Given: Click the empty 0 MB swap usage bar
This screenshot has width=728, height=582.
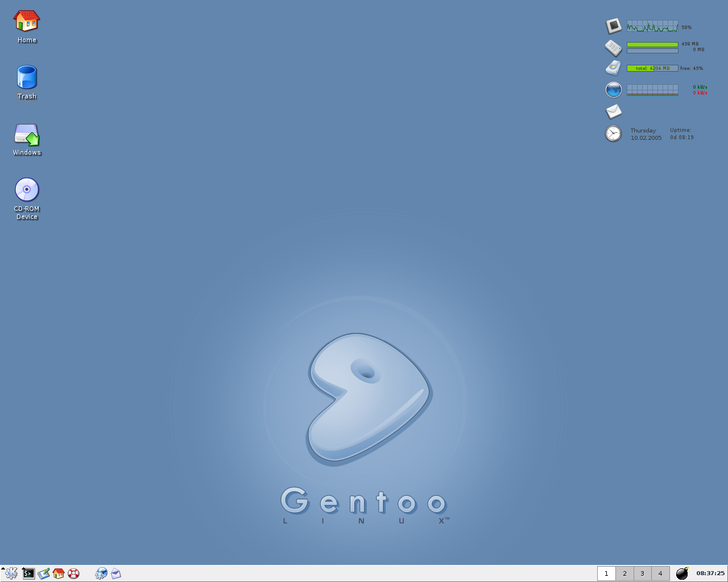Looking at the screenshot, I should (x=652, y=51).
